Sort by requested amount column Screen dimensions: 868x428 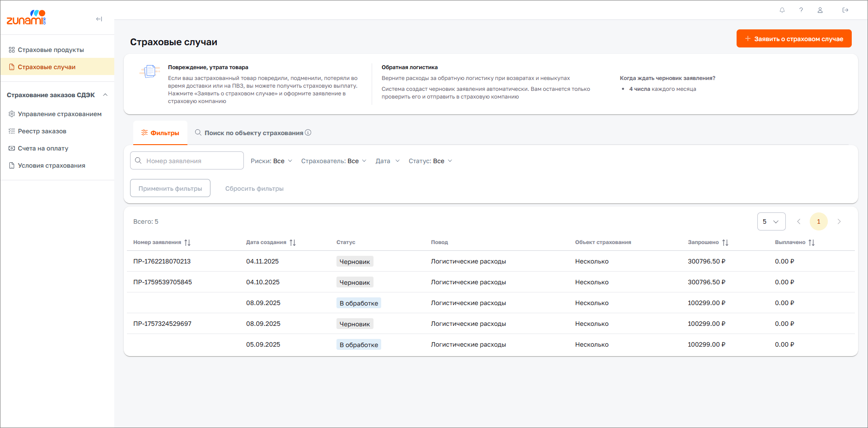pos(725,243)
